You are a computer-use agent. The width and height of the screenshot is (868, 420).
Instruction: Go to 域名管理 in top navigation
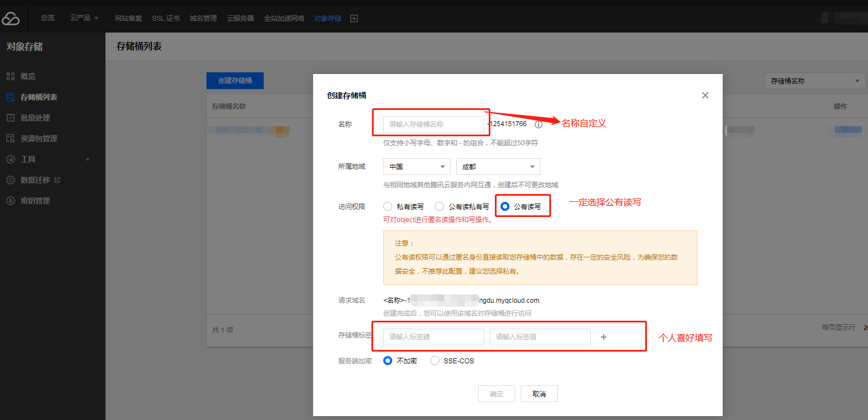click(x=203, y=18)
